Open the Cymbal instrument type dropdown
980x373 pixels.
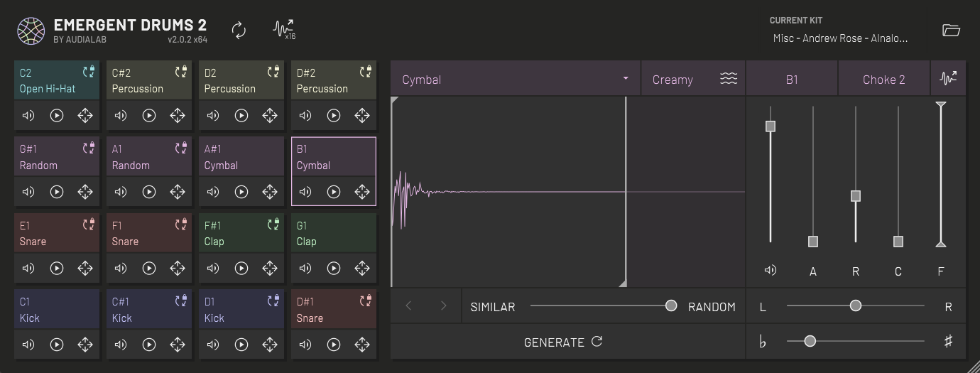[x=515, y=79]
